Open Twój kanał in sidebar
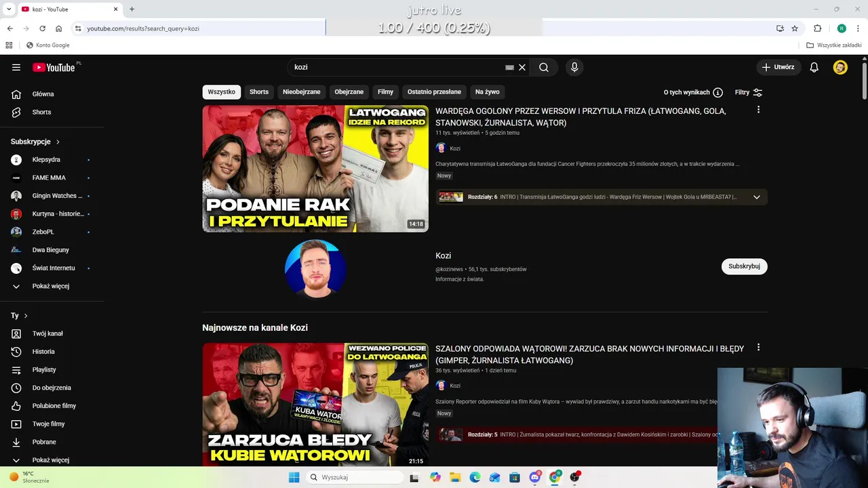This screenshot has width=868, height=488. pyautogui.click(x=52, y=333)
